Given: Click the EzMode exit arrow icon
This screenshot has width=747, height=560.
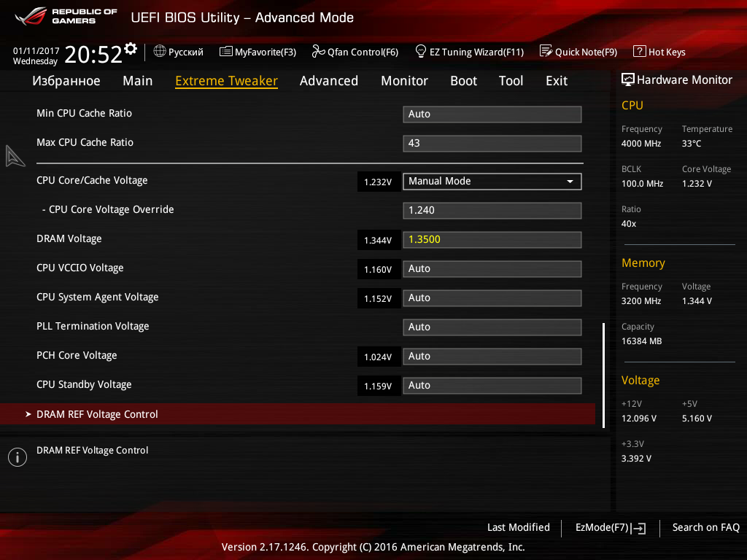Looking at the screenshot, I should pyautogui.click(x=639, y=528).
